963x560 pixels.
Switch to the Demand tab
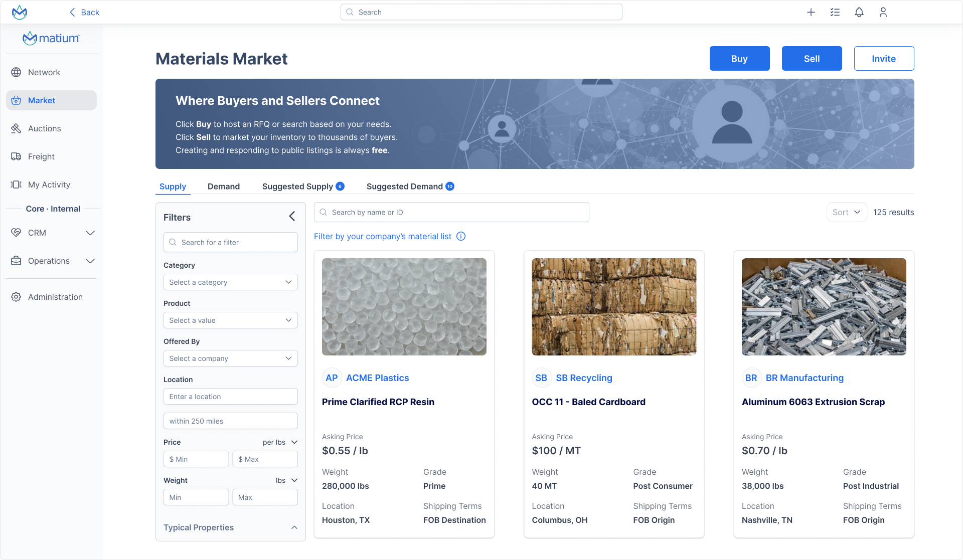point(223,186)
